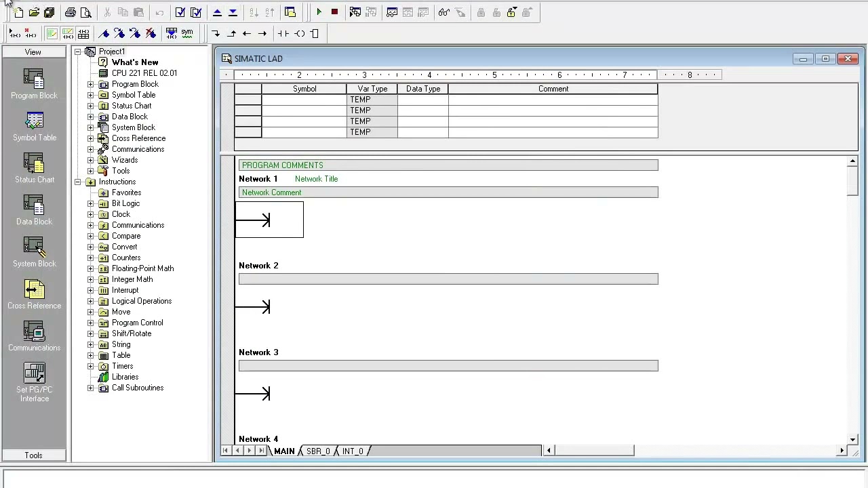Insert a contact instruction
Viewport: 868px width, 488px height.
tap(283, 33)
